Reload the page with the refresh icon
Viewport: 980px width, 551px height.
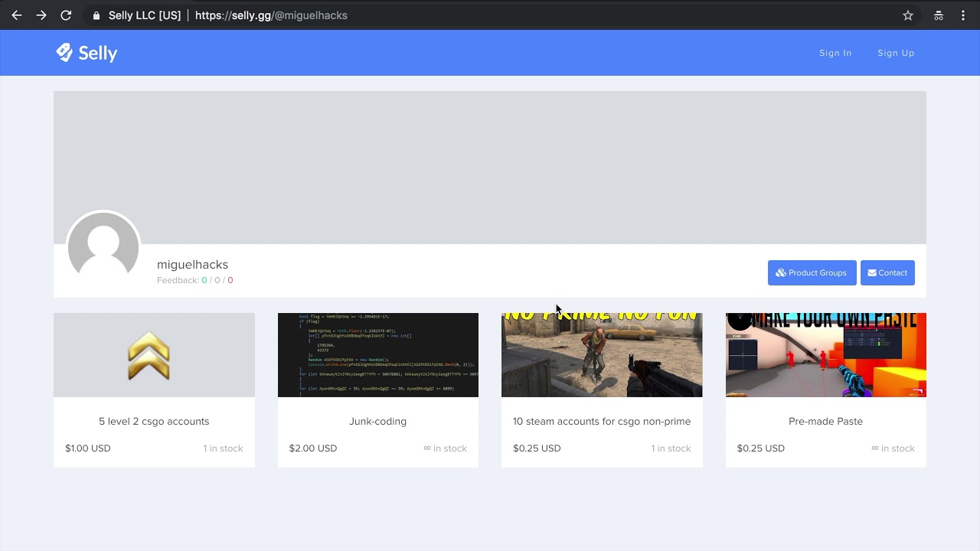66,15
